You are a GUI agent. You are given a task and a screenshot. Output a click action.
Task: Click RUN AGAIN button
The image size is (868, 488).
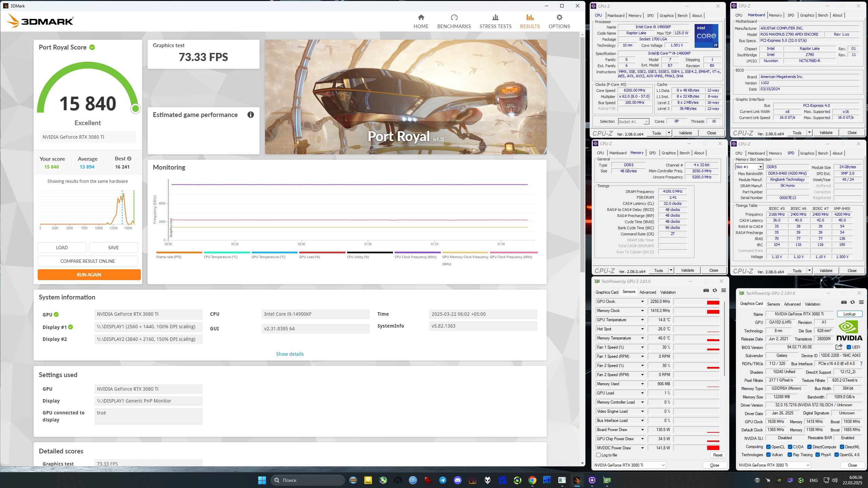tap(89, 275)
